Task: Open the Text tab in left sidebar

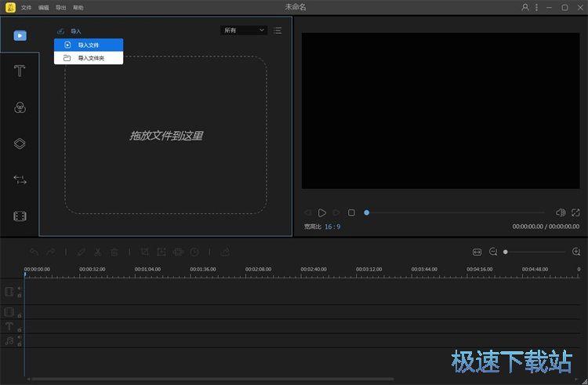Action: (20, 71)
